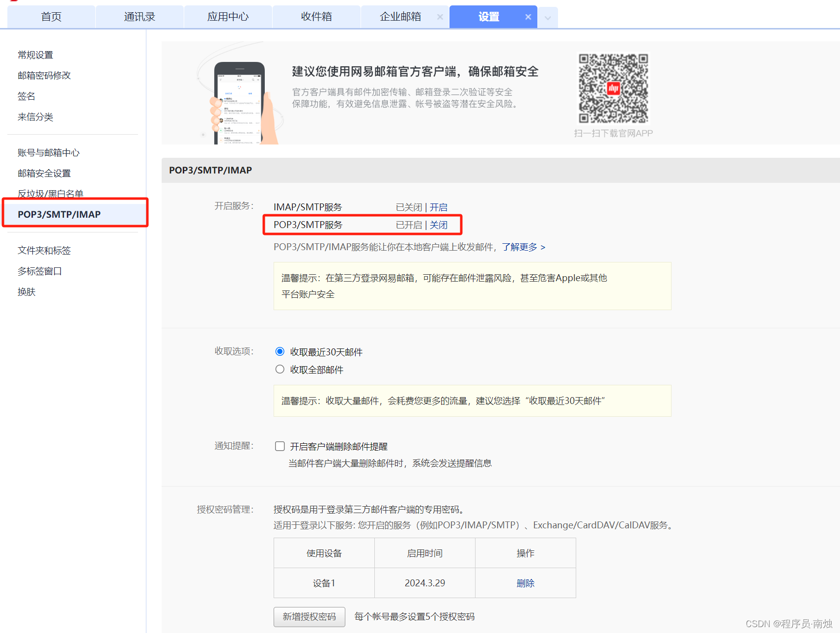Viewport: 840px width, 633px height.
Task: Click the POP3/SMTP服务 label
Action: 308,225
